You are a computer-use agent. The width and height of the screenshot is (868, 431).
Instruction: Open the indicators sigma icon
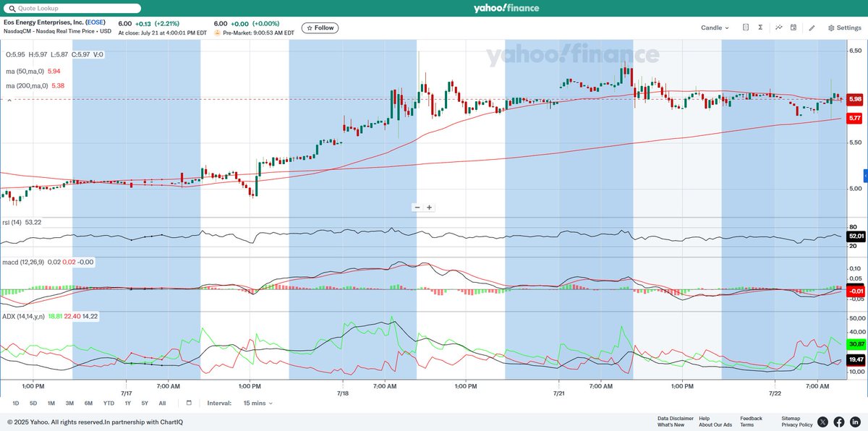(x=761, y=27)
